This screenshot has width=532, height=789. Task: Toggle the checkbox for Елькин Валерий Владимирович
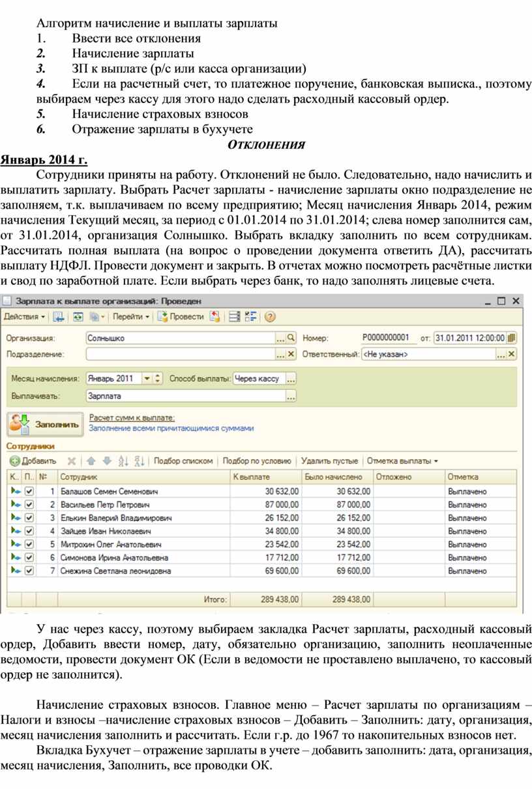pos(29,518)
